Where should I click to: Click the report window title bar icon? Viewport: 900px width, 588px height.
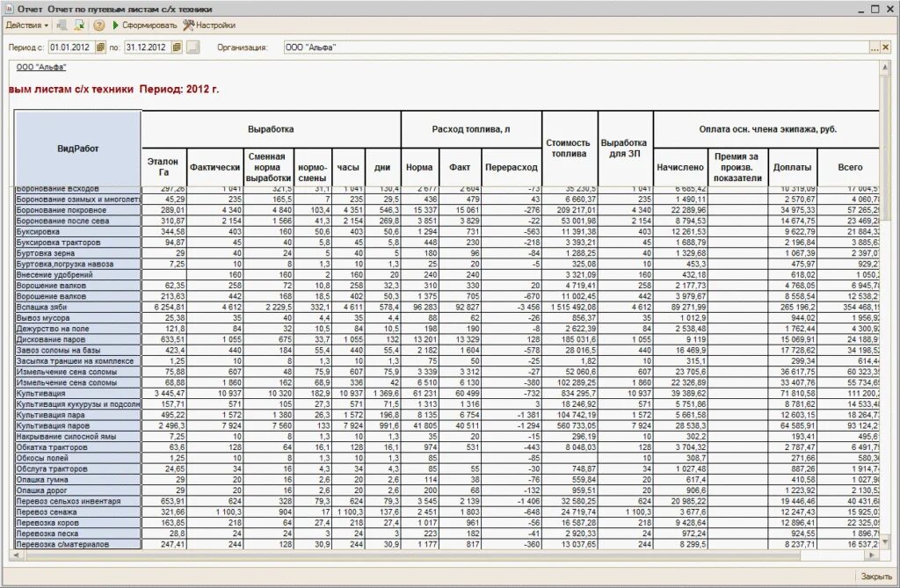(9, 9)
